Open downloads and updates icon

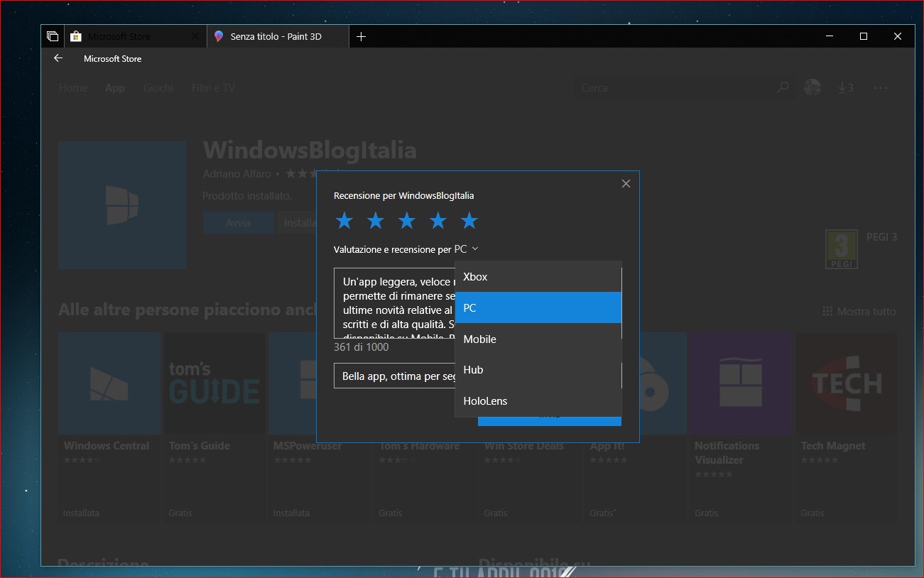pyautogui.click(x=845, y=88)
